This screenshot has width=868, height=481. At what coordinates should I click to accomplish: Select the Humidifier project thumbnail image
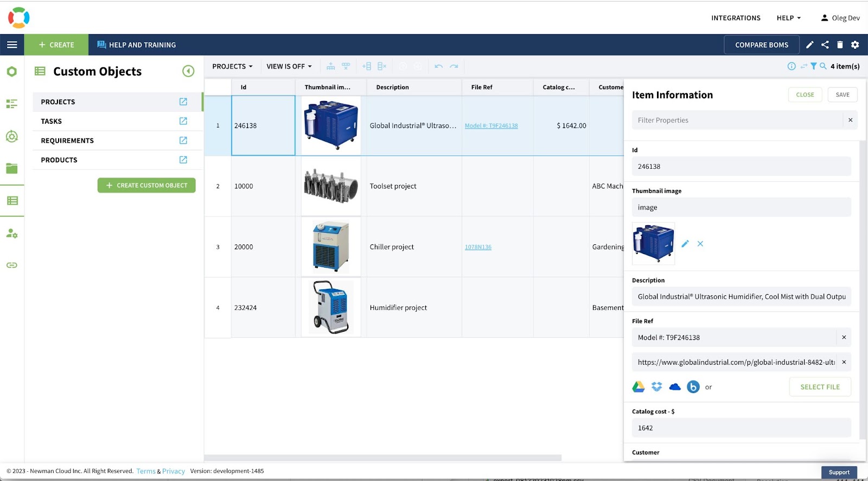pyautogui.click(x=331, y=307)
